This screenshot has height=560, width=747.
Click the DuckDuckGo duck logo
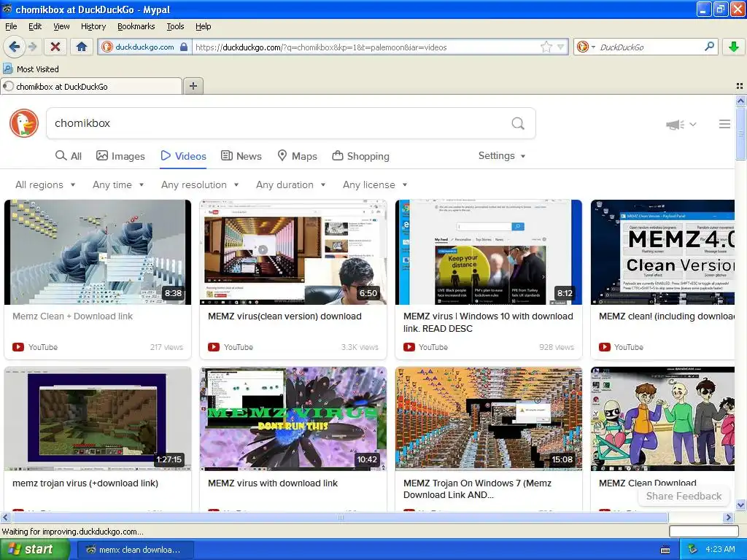coord(24,123)
